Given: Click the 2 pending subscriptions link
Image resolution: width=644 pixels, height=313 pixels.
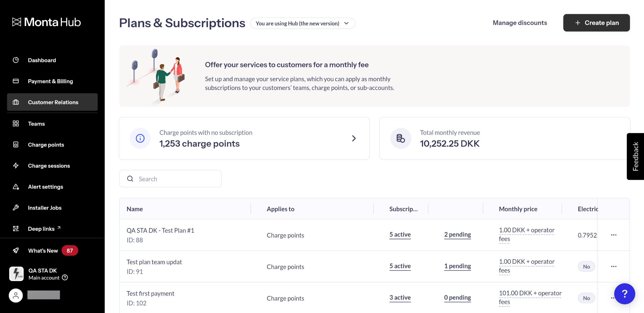Looking at the screenshot, I should (457, 235).
